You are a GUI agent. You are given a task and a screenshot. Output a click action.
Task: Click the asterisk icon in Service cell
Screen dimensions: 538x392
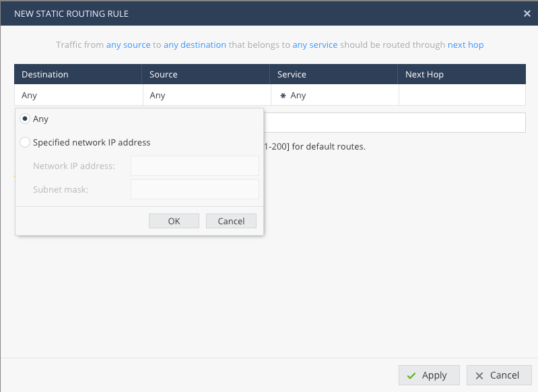pyautogui.click(x=283, y=96)
